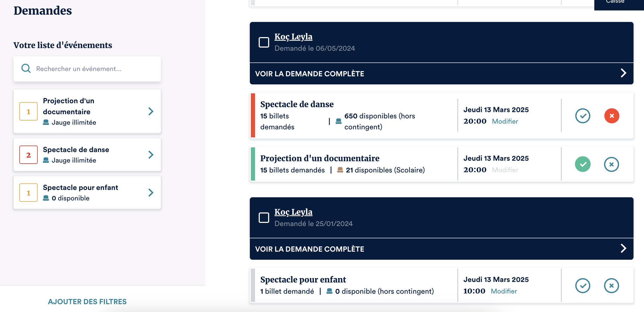The image size is (644, 312).
Task: Refuse the Spectacle pour enfant request
Action: (x=612, y=286)
